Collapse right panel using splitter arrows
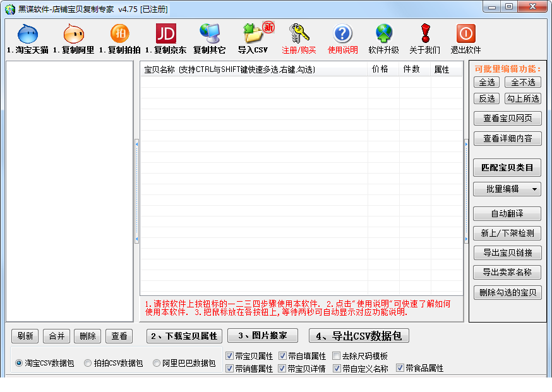Screen dimensions: 552x392 pos(466,191)
